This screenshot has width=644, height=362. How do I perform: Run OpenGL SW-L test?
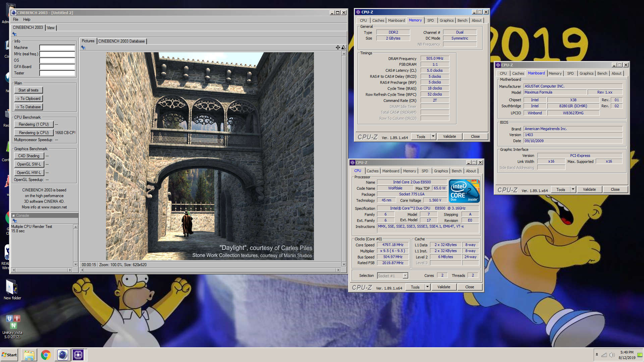(x=29, y=164)
